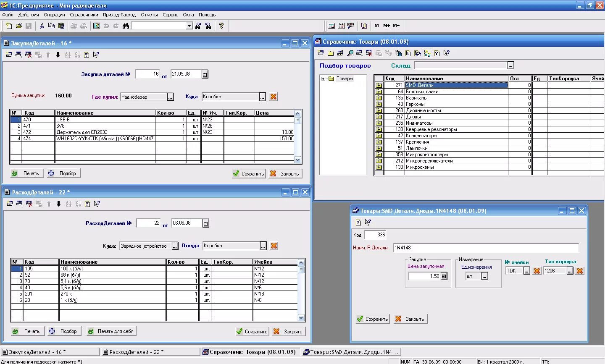Move row down arrow in ЗакупкаДеталей toolbar
605x364 pixels.
(58, 55)
